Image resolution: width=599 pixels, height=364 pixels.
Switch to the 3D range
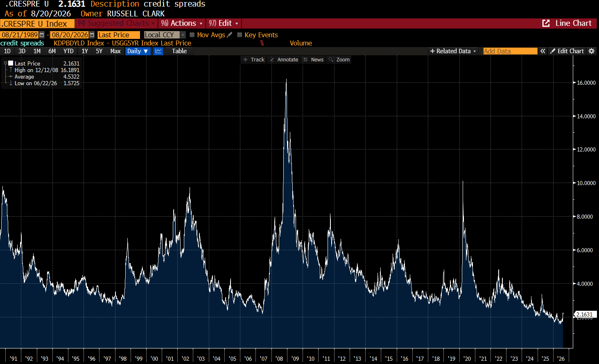pos(22,51)
